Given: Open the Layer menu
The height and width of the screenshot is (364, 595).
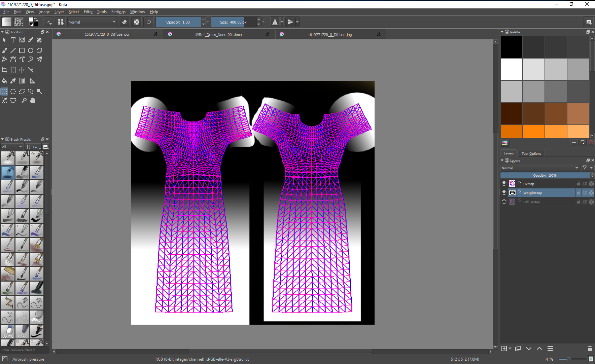Looking at the screenshot, I should coord(59,12).
